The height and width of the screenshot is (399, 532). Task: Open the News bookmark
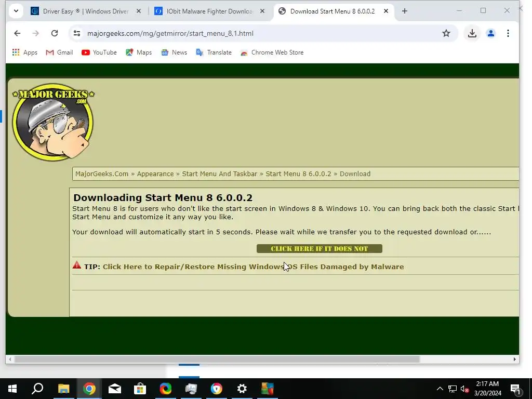(174, 52)
